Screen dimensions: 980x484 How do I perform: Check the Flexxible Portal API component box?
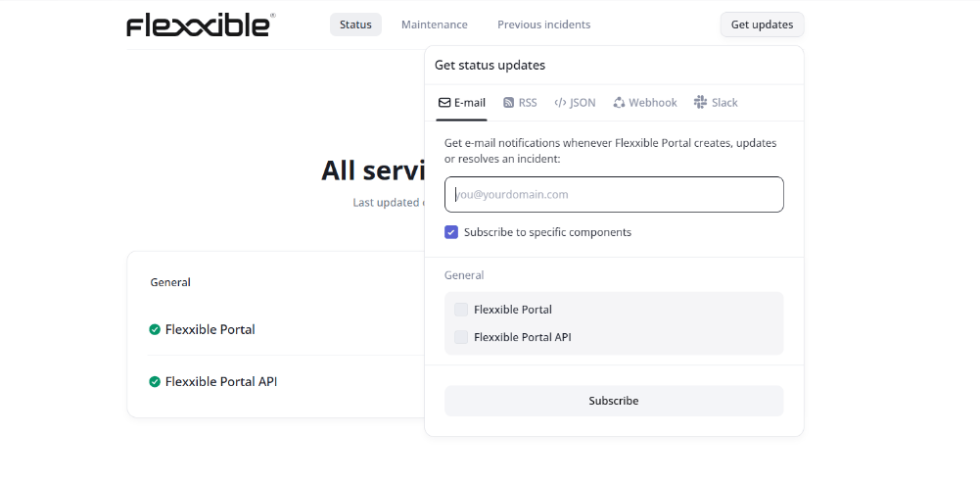(x=460, y=337)
